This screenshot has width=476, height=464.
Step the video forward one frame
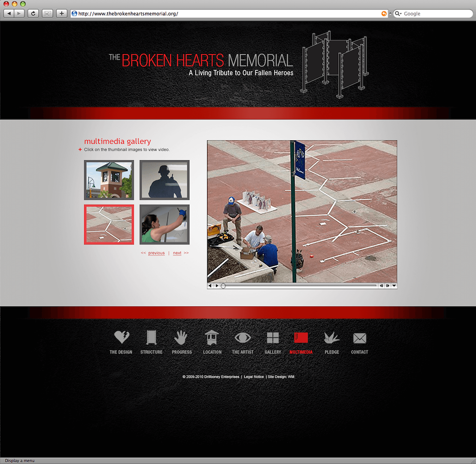pos(388,286)
